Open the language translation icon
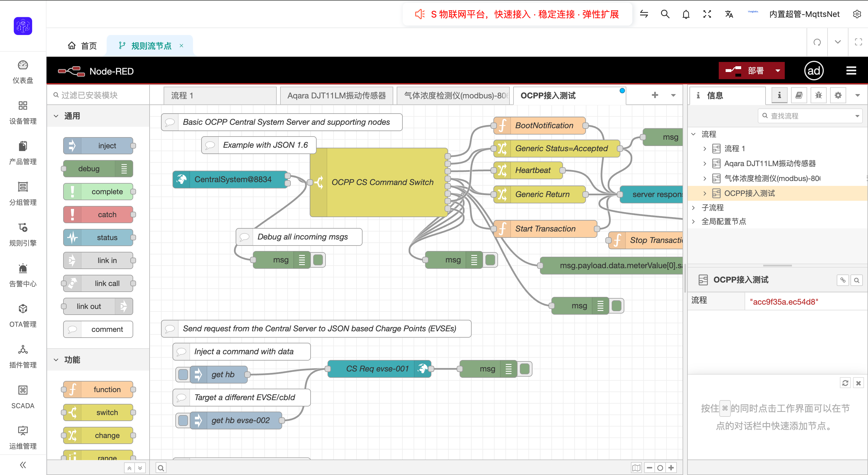This screenshot has height=475, width=868. (728, 14)
